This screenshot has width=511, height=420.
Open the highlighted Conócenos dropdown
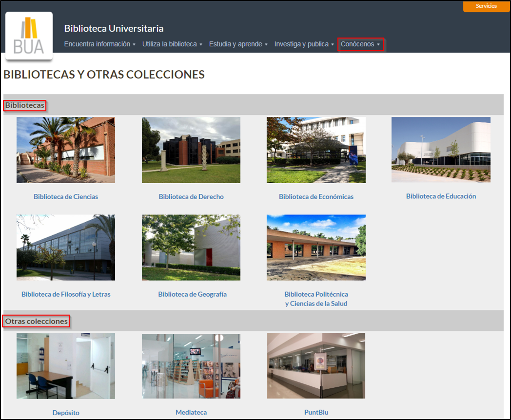pyautogui.click(x=360, y=43)
